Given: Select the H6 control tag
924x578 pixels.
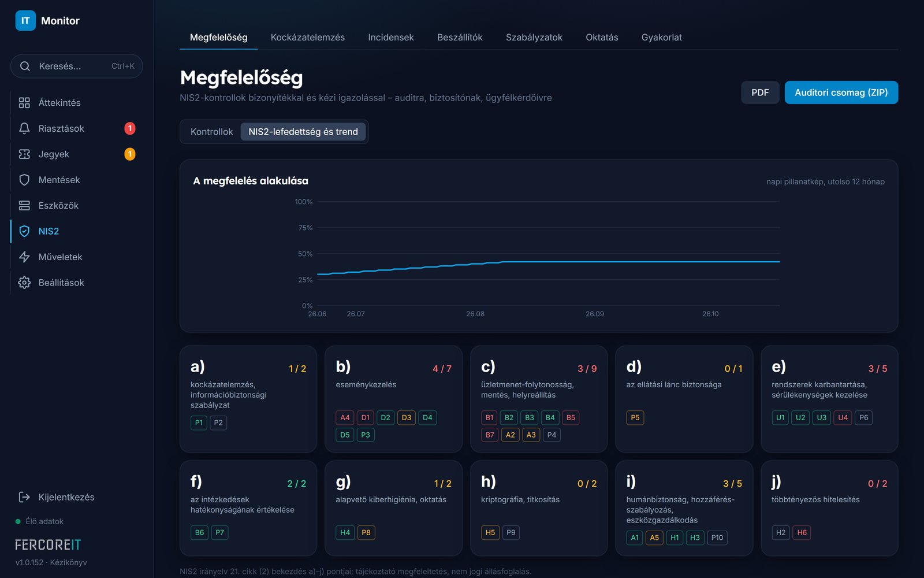Looking at the screenshot, I should [x=802, y=532].
